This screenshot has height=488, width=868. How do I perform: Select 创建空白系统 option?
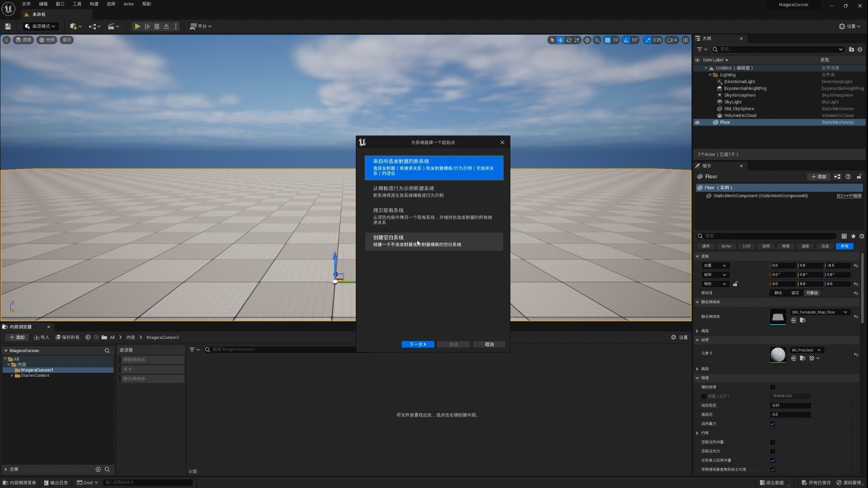pos(434,241)
